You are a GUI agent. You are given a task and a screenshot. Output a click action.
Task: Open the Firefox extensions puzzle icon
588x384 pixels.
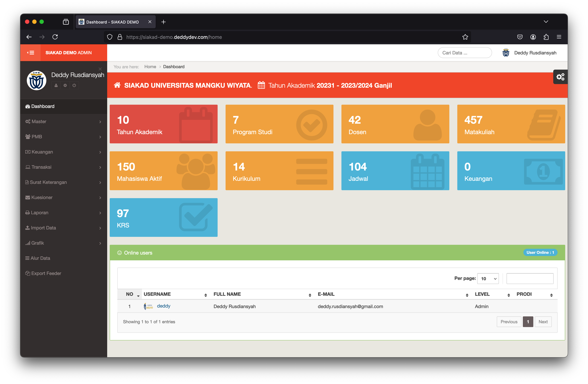coord(546,37)
